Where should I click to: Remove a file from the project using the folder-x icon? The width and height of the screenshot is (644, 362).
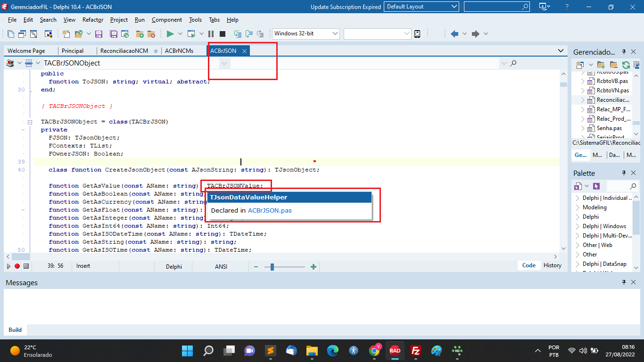coord(151,34)
